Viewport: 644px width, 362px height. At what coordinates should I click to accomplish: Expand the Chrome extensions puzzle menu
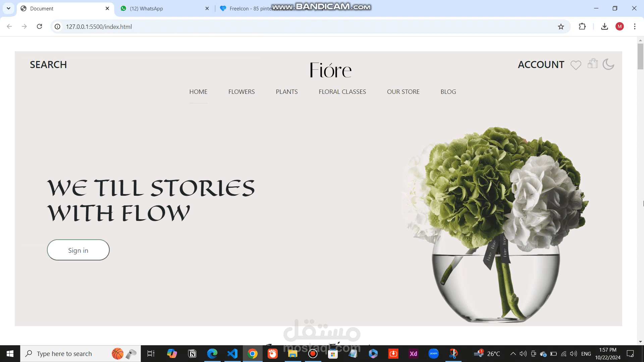click(582, 26)
